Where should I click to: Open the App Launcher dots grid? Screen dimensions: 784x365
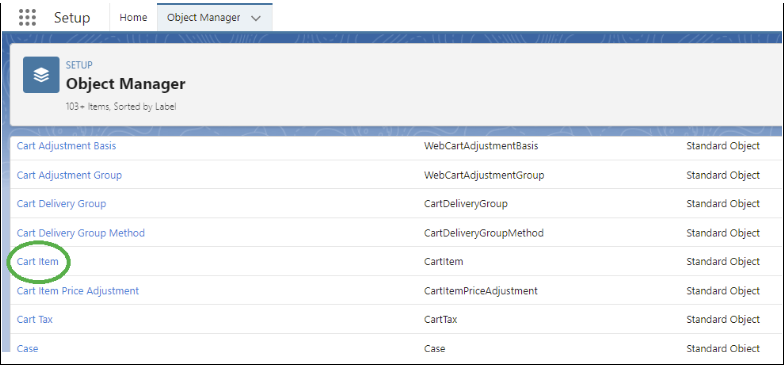click(x=28, y=18)
